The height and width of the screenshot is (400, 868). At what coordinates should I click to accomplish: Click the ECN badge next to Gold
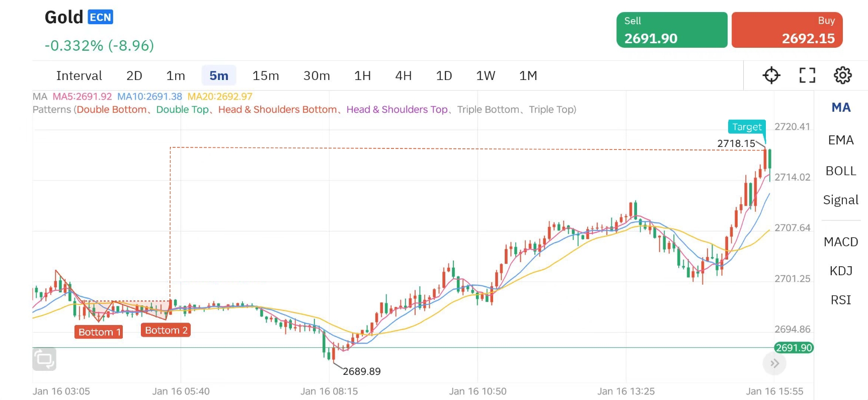pyautogui.click(x=100, y=18)
